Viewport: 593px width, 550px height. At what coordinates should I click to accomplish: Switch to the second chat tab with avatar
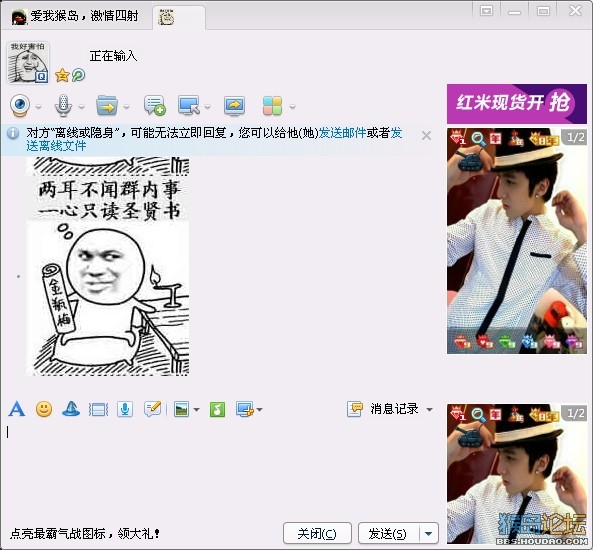(x=179, y=17)
